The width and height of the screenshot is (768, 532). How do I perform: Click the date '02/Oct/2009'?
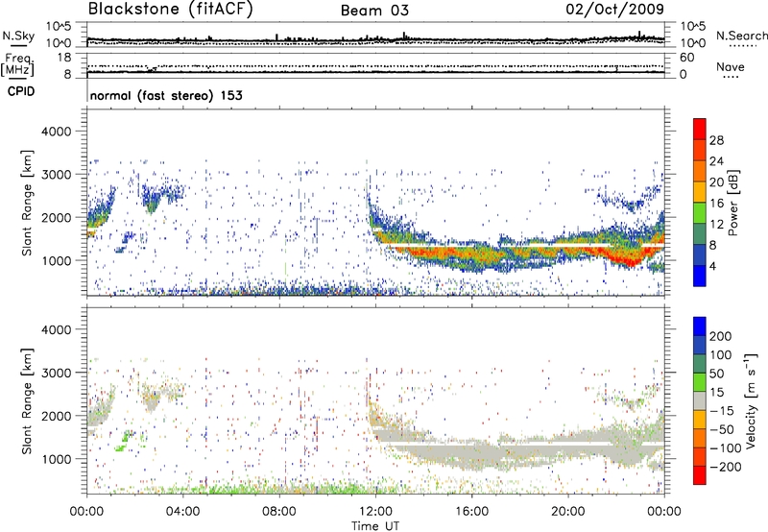pyautogui.click(x=615, y=10)
